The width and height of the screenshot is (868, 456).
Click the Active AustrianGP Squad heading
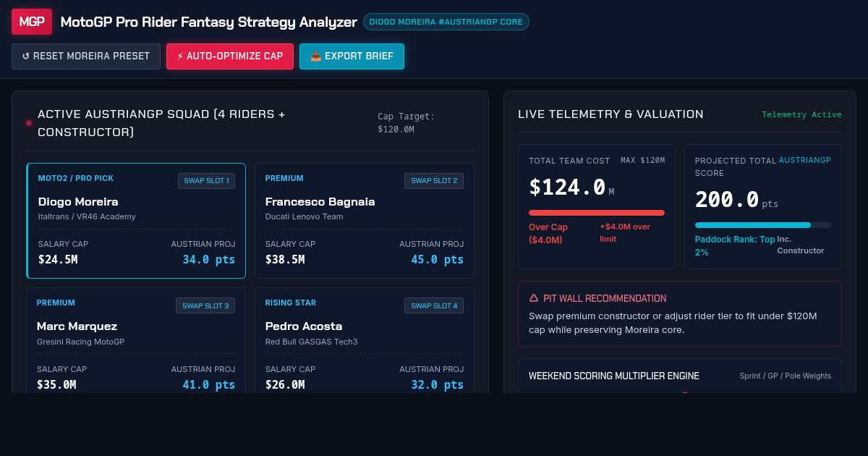click(x=161, y=123)
